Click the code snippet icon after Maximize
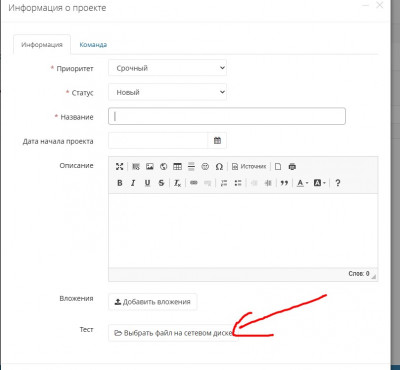 (136, 166)
